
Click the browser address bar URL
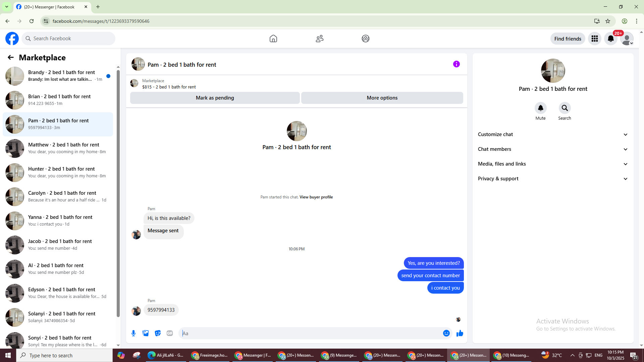pyautogui.click(x=101, y=21)
